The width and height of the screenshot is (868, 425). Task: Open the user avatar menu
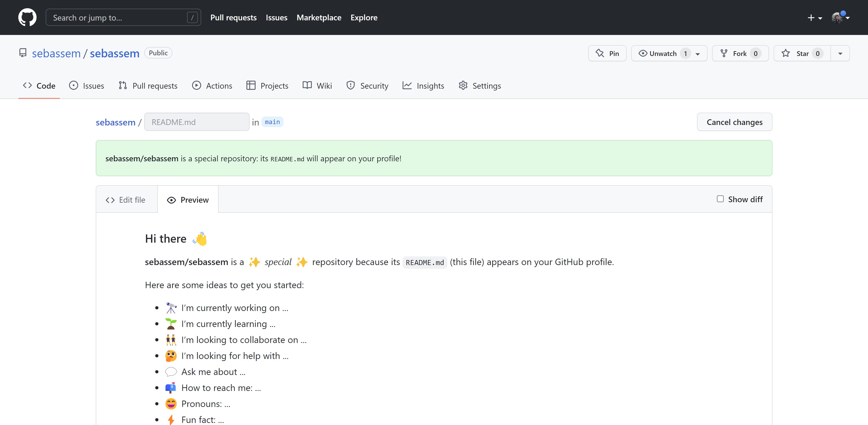click(838, 18)
